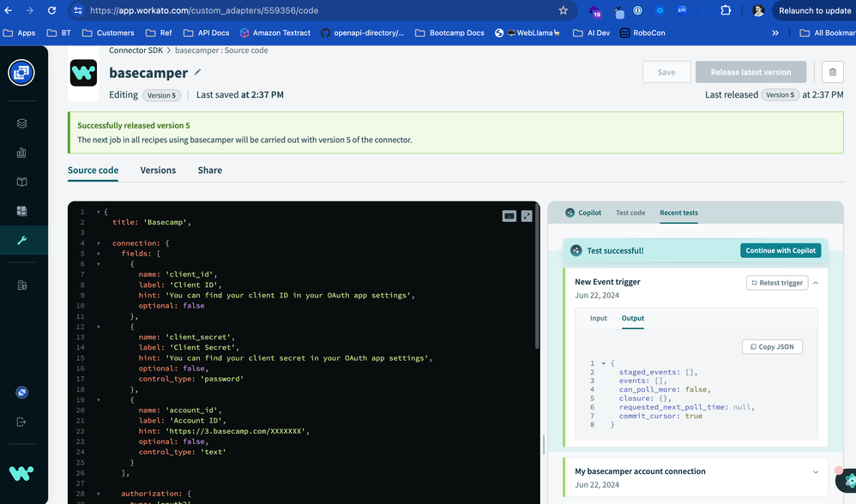Fold the connection block at line 4
Image resolution: width=856 pixels, height=504 pixels.
[x=99, y=243]
